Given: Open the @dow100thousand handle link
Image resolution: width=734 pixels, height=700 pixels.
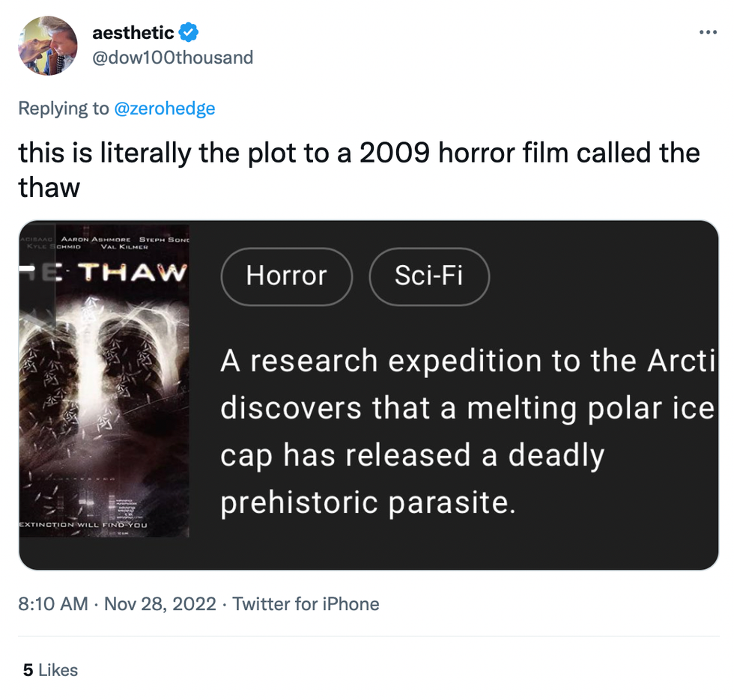Looking at the screenshot, I should pyautogui.click(x=172, y=58).
